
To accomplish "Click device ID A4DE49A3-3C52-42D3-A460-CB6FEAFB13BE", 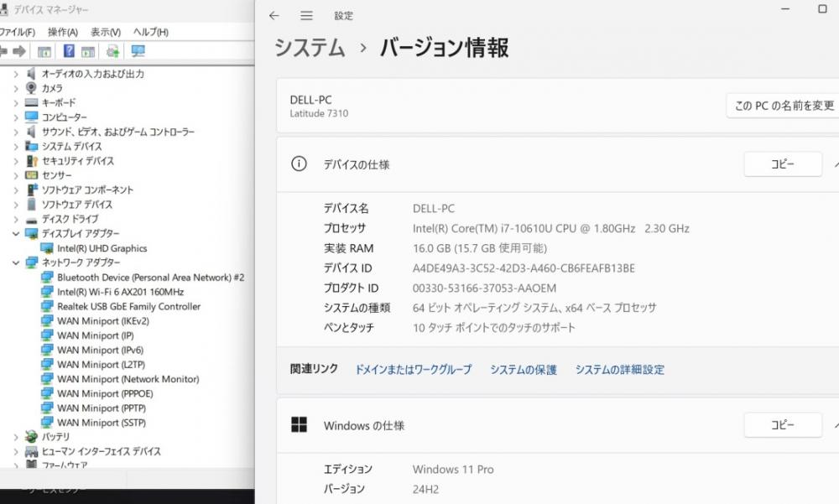I will pyautogui.click(x=524, y=268).
